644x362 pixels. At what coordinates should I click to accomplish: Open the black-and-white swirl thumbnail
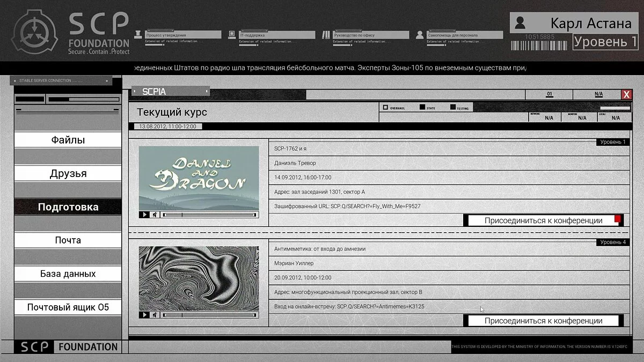(x=199, y=278)
